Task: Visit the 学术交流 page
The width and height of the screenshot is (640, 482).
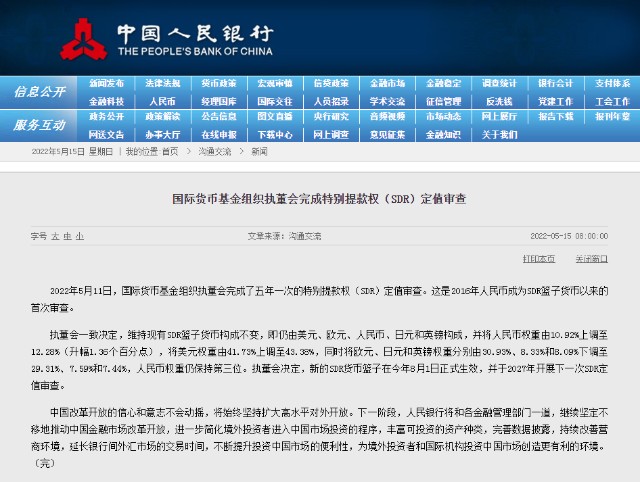Action: 387,101
